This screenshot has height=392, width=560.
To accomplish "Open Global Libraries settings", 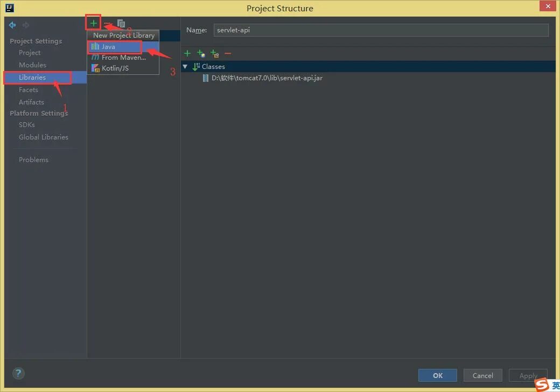I will point(43,137).
